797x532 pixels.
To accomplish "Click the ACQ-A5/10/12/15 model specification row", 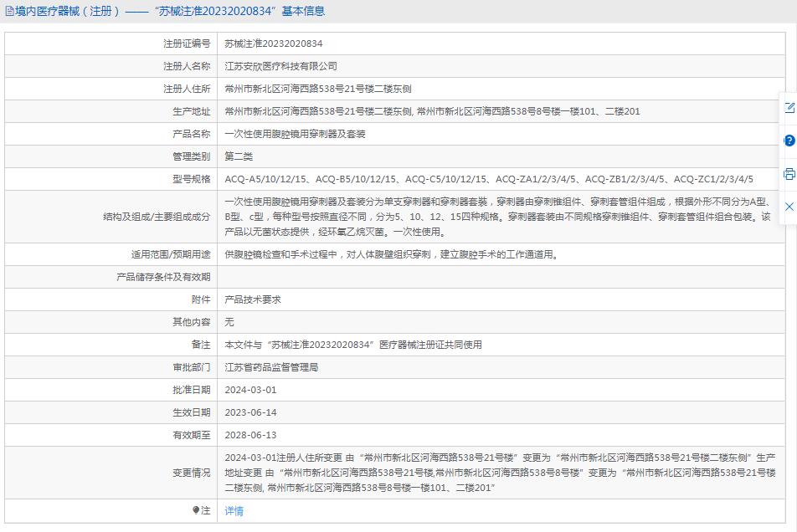I will pyautogui.click(x=489, y=179).
